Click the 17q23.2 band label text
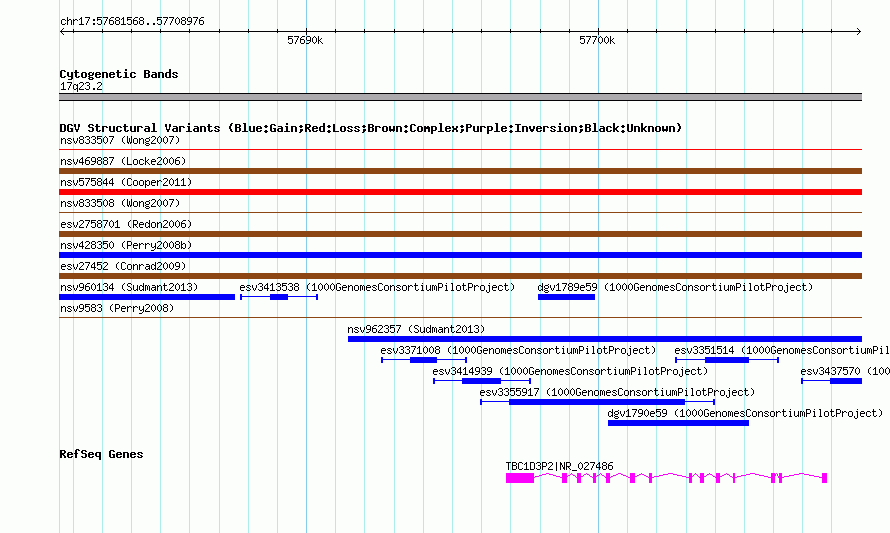This screenshot has height=533, width=890. [x=81, y=86]
